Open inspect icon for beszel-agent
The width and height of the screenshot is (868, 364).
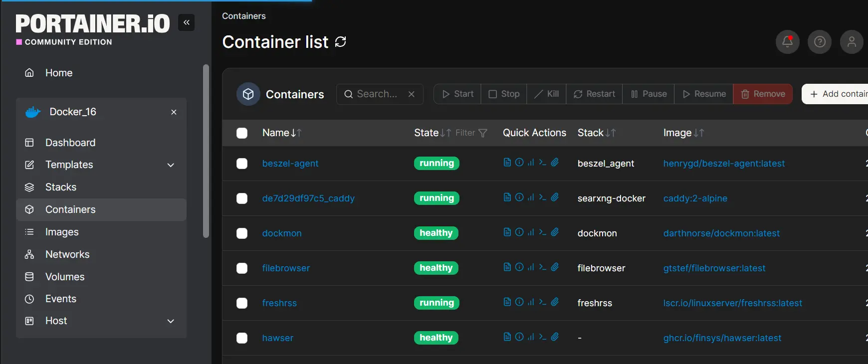519,162
